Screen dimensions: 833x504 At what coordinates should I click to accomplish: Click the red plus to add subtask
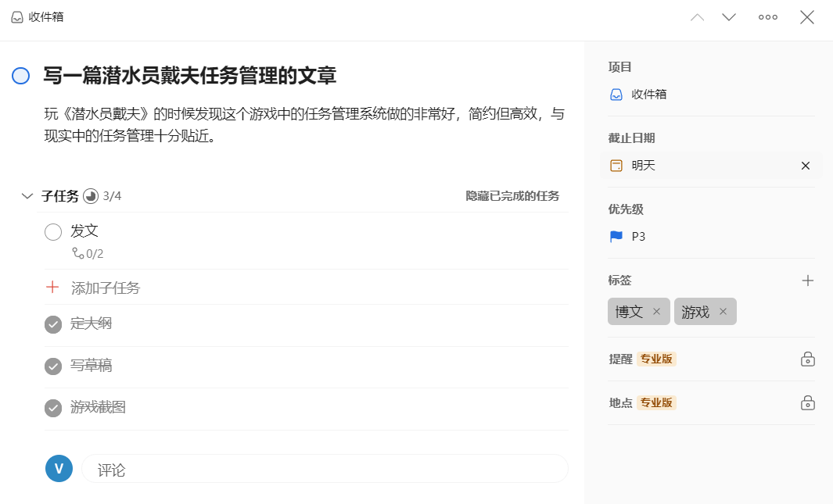(x=52, y=288)
